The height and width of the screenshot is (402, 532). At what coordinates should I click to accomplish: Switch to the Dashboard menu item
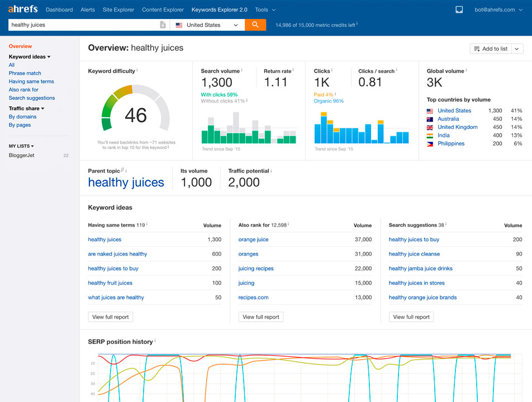pos(59,9)
